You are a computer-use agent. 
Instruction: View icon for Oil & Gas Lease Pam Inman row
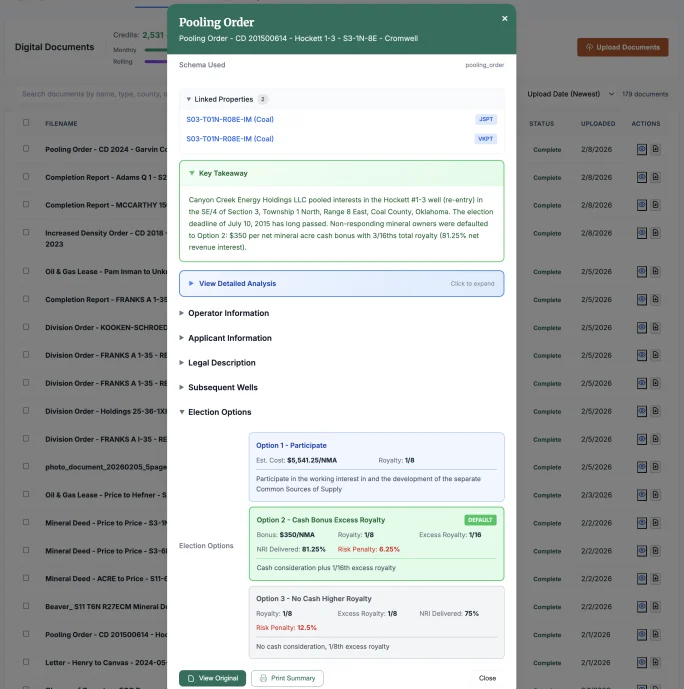[x=642, y=272]
